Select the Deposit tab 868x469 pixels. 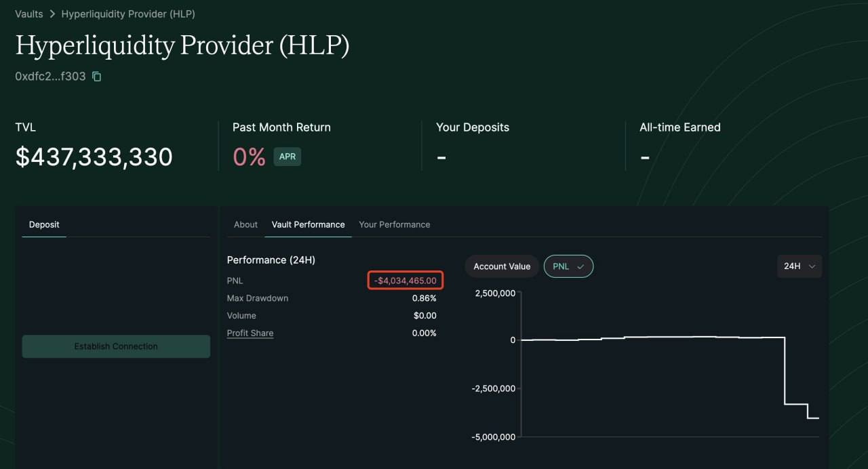[x=44, y=224]
